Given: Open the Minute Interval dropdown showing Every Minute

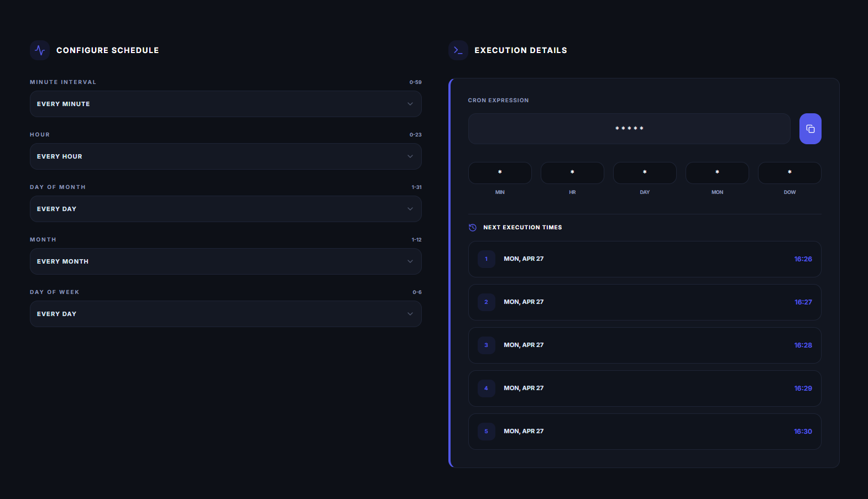Looking at the screenshot, I should (226, 104).
